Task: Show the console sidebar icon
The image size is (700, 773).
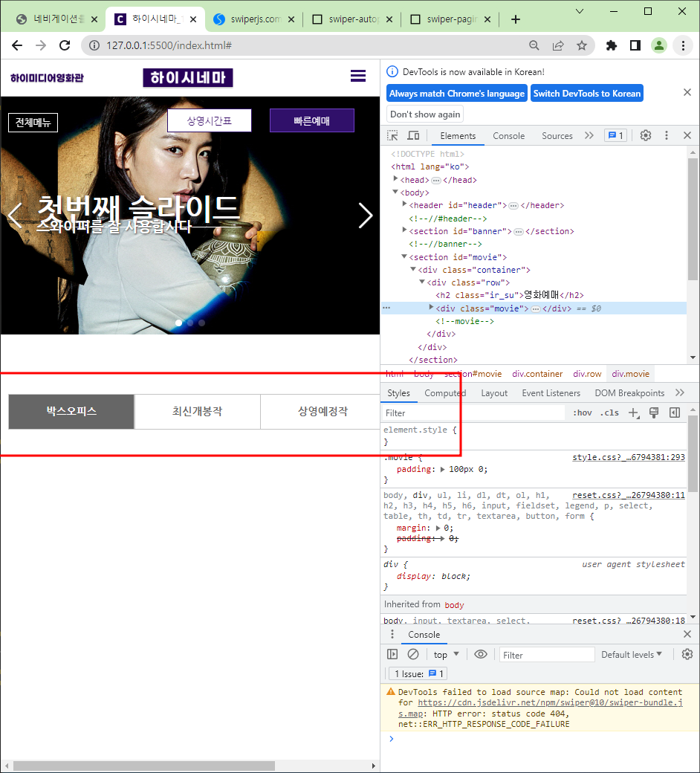Action: pos(392,654)
